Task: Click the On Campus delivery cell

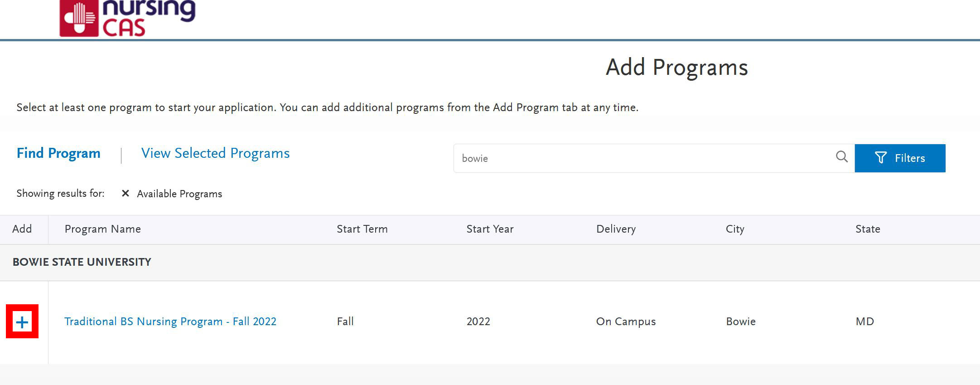Action: (626, 322)
